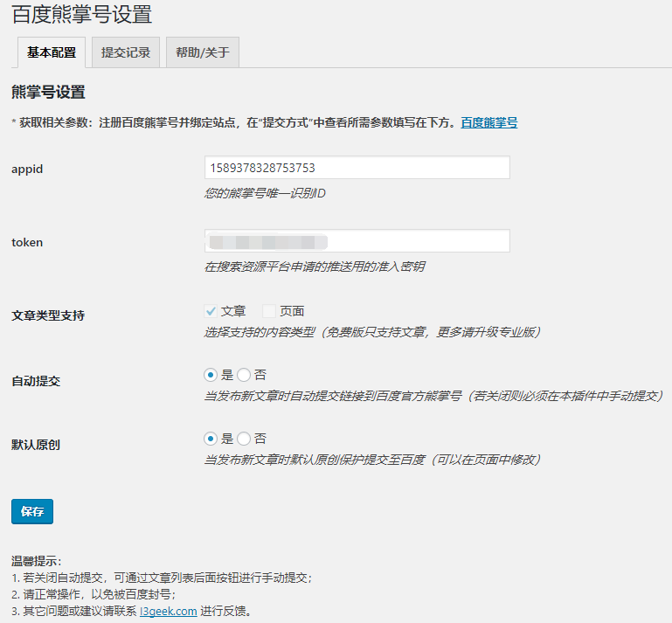Click the 温馨提示 heading
The height and width of the screenshot is (623, 672).
[x=37, y=561]
